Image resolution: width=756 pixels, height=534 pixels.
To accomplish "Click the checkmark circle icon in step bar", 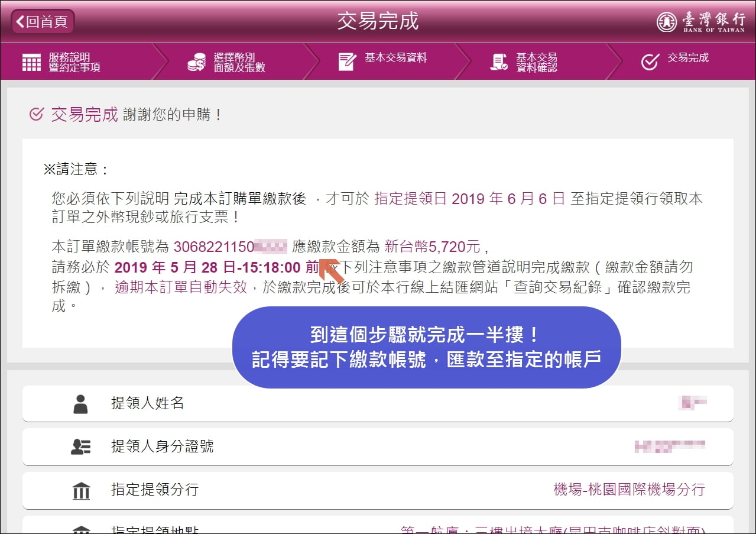I will point(650,62).
